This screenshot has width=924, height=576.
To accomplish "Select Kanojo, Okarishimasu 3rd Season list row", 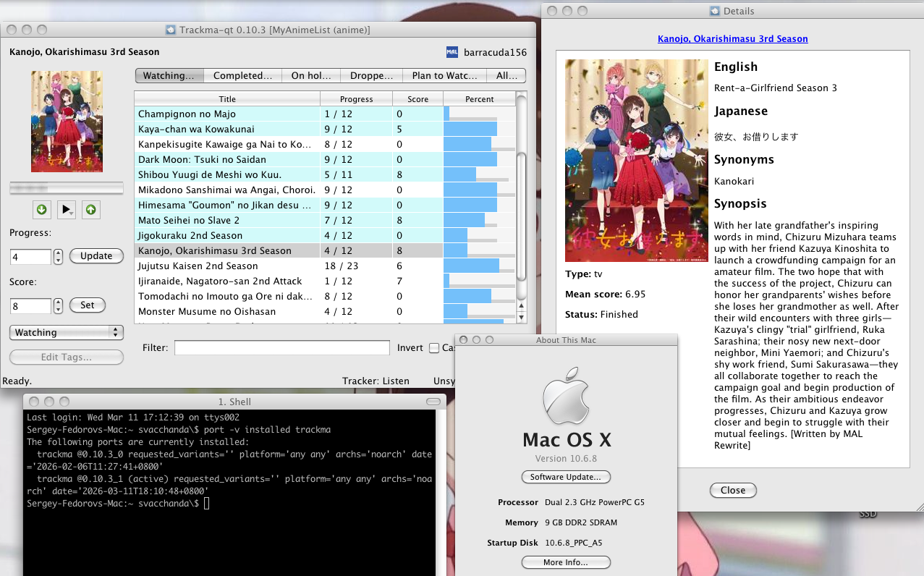I will pyautogui.click(x=325, y=250).
